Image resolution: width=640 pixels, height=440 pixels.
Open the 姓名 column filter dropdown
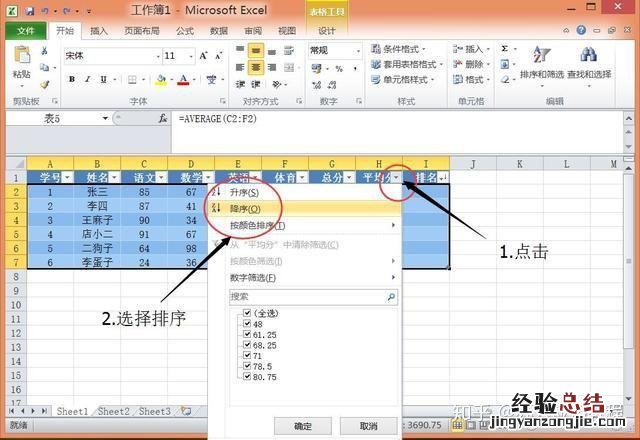[x=114, y=177]
